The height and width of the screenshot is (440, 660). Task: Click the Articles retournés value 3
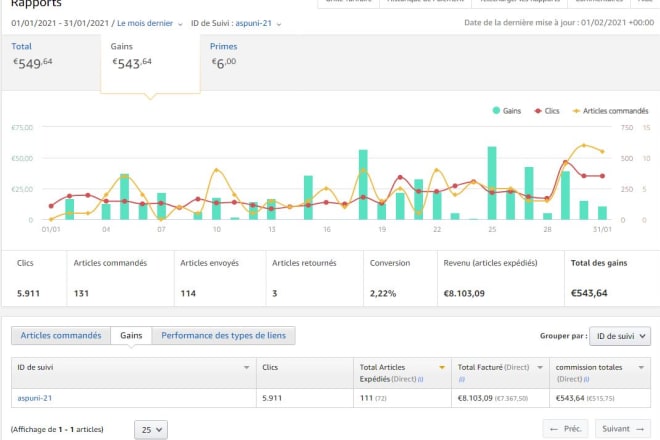click(x=274, y=293)
